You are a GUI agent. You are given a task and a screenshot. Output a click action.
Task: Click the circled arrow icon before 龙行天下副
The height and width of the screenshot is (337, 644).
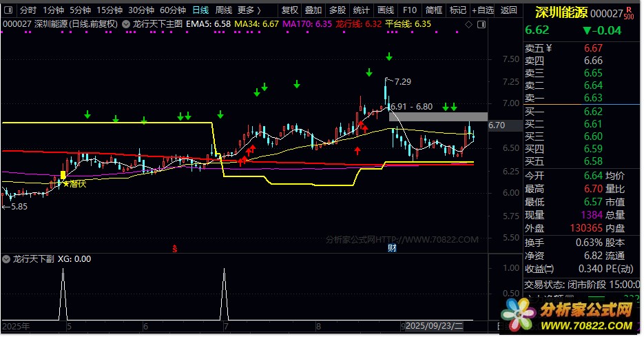[x=7, y=259]
